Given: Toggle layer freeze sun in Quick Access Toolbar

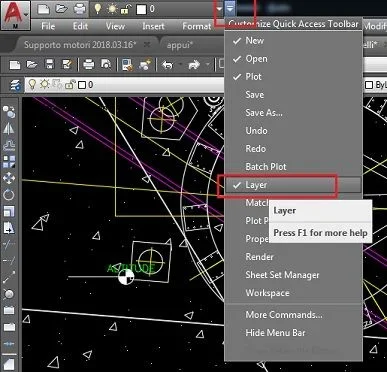Looking at the screenshot, I should point(112,9).
